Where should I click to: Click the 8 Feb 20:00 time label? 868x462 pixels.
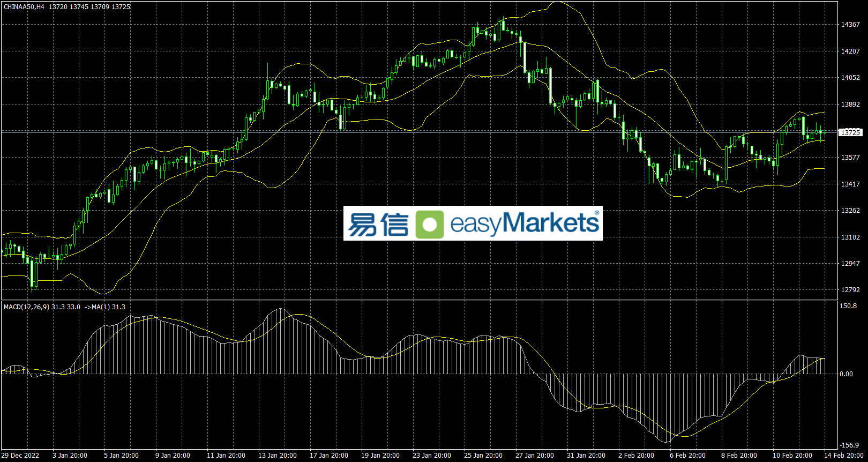(739, 456)
